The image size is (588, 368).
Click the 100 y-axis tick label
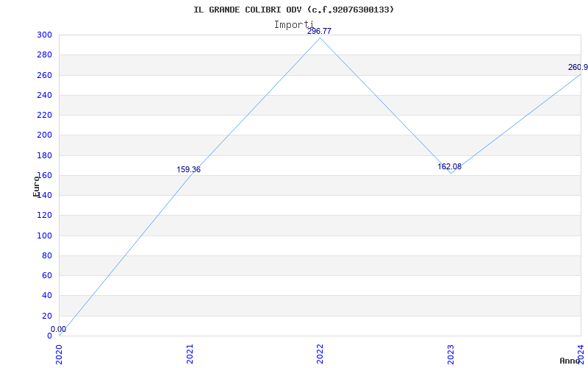(x=45, y=236)
